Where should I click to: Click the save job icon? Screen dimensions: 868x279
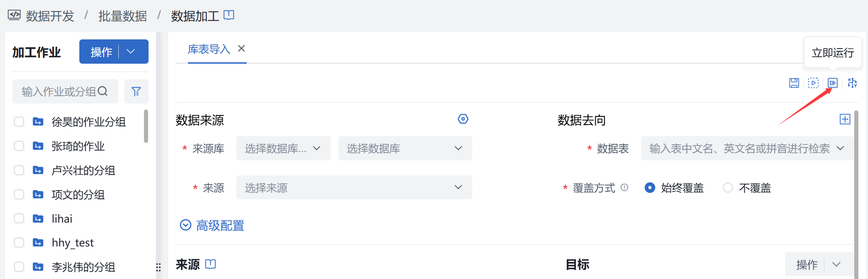tap(794, 83)
